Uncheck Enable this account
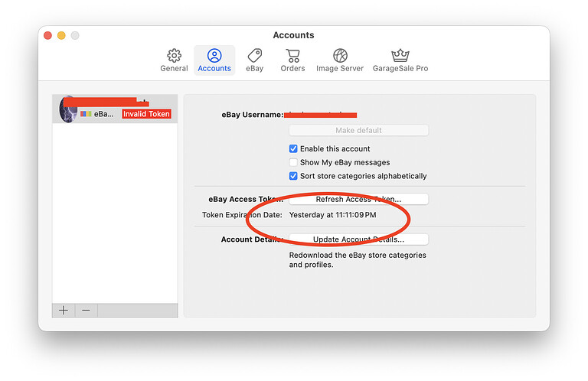The width and height of the screenshot is (588, 381). (x=293, y=148)
